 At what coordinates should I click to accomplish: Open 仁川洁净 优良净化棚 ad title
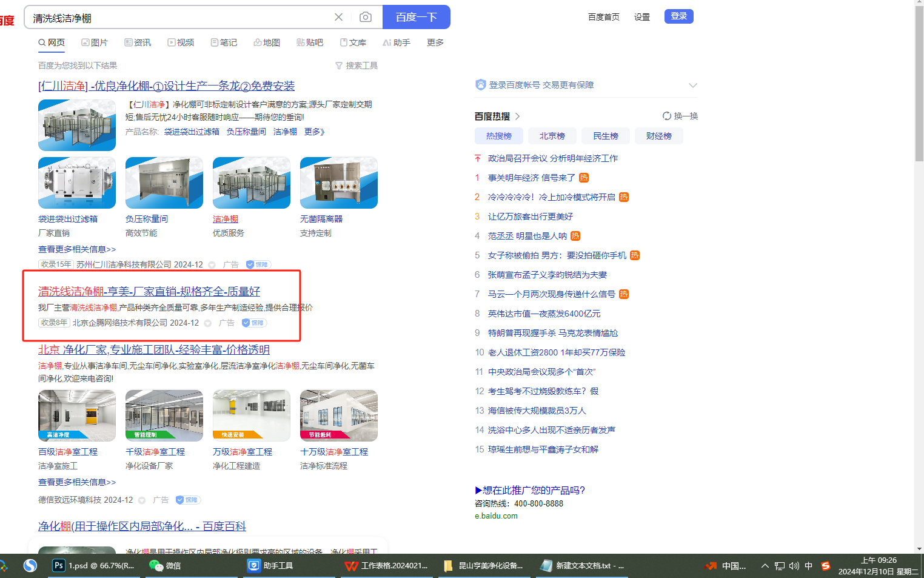(x=167, y=86)
